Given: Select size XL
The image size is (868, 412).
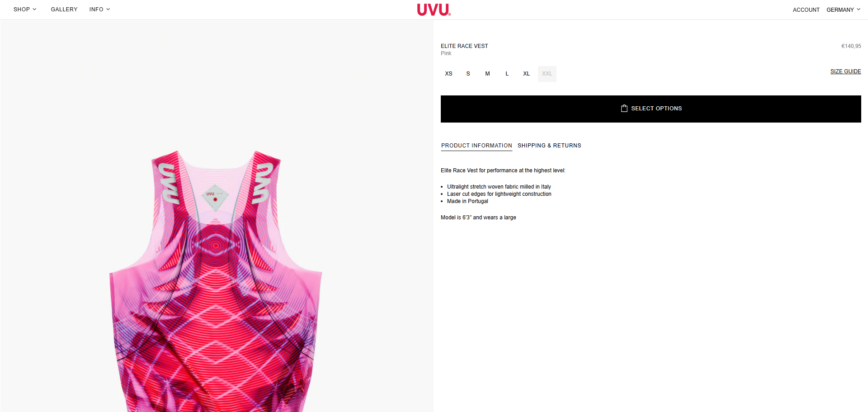Looking at the screenshot, I should click(526, 74).
